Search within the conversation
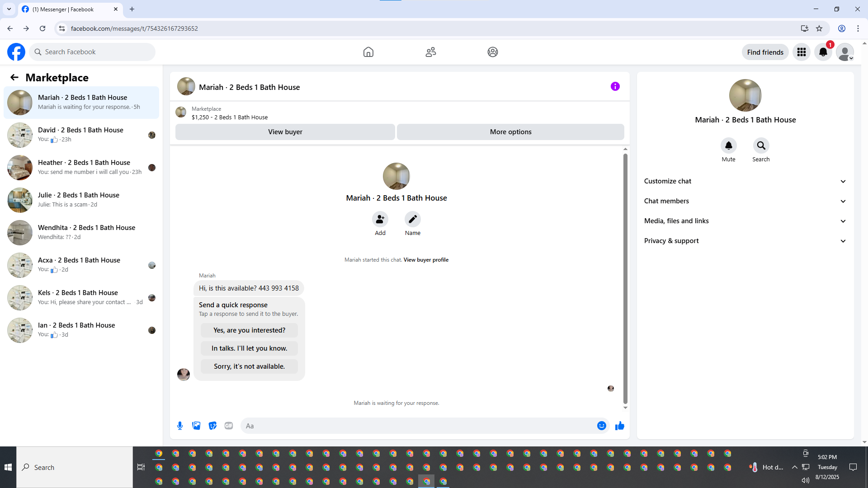 point(761,146)
